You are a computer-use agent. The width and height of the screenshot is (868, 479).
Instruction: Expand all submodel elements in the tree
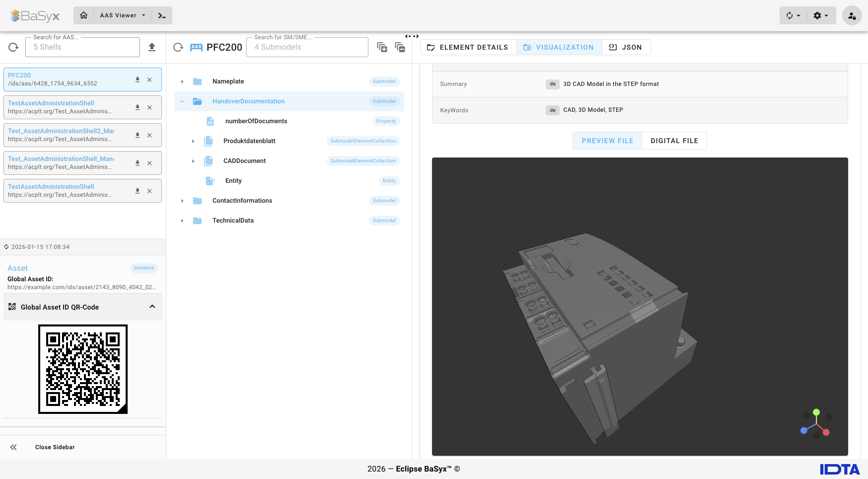point(382,47)
